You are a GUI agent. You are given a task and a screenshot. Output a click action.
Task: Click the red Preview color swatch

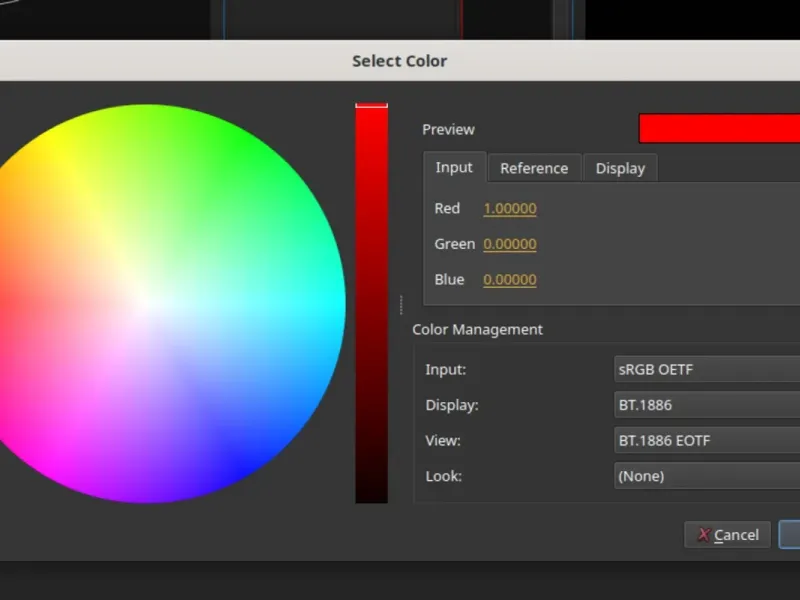718,129
